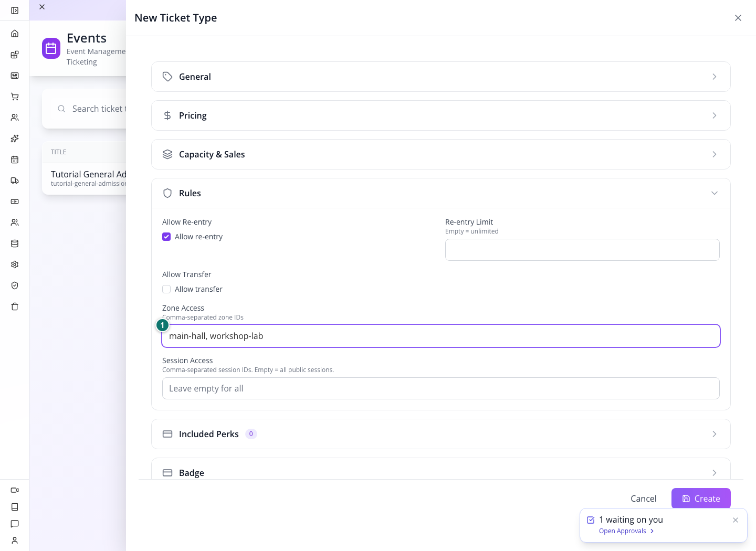
Task: Open the calendar icon in left sidebar
Action: coord(15,160)
